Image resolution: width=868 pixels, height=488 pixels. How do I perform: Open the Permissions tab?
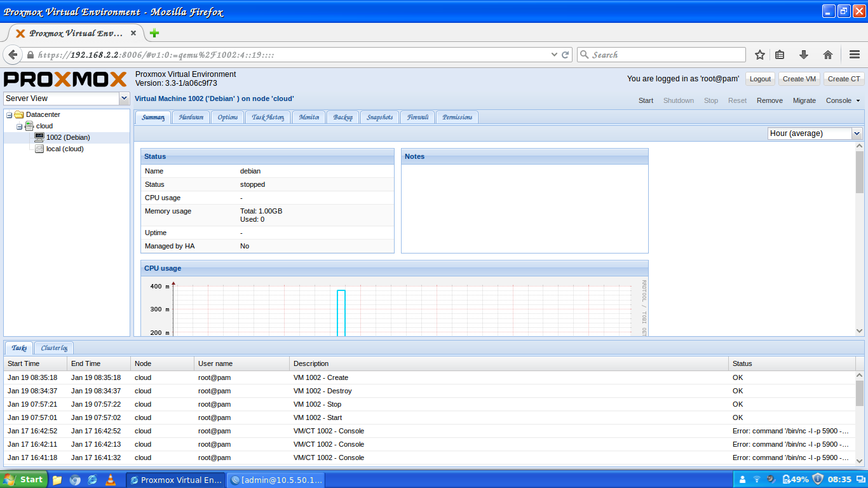click(x=458, y=117)
